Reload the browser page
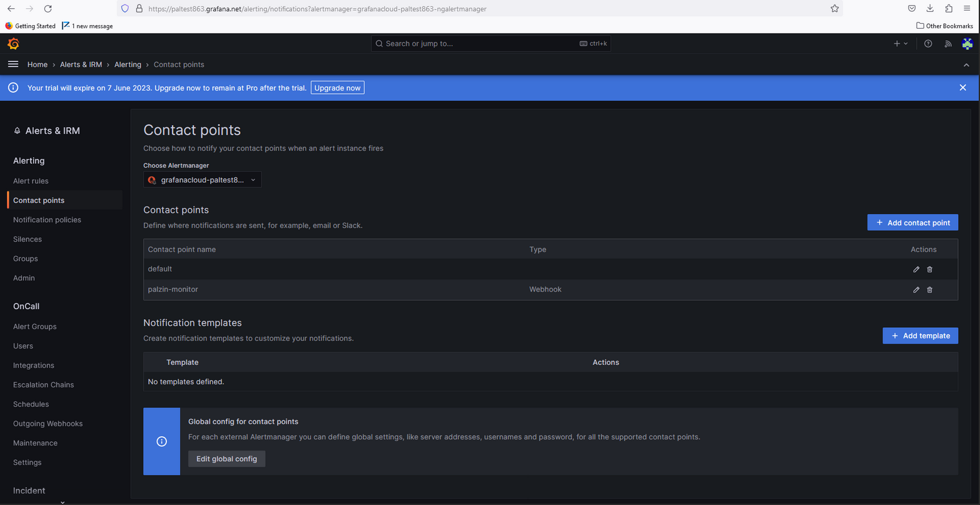Image resolution: width=980 pixels, height=505 pixels. [48, 9]
